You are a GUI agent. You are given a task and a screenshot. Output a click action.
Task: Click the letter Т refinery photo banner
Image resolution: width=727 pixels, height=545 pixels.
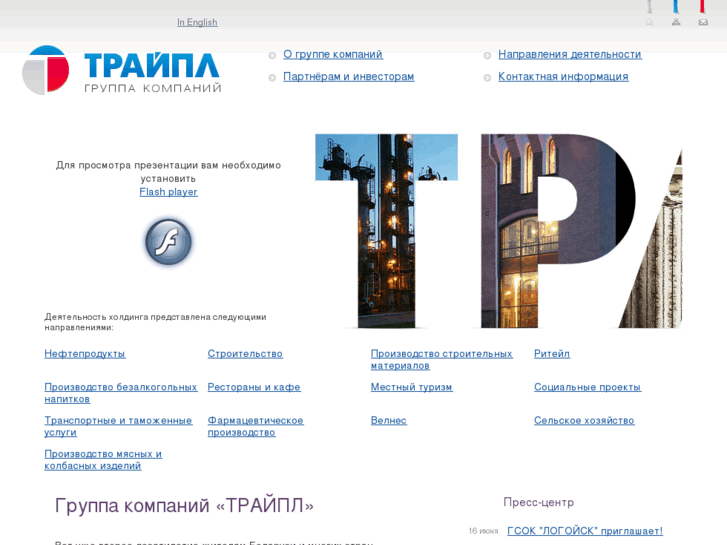pyautogui.click(x=386, y=231)
